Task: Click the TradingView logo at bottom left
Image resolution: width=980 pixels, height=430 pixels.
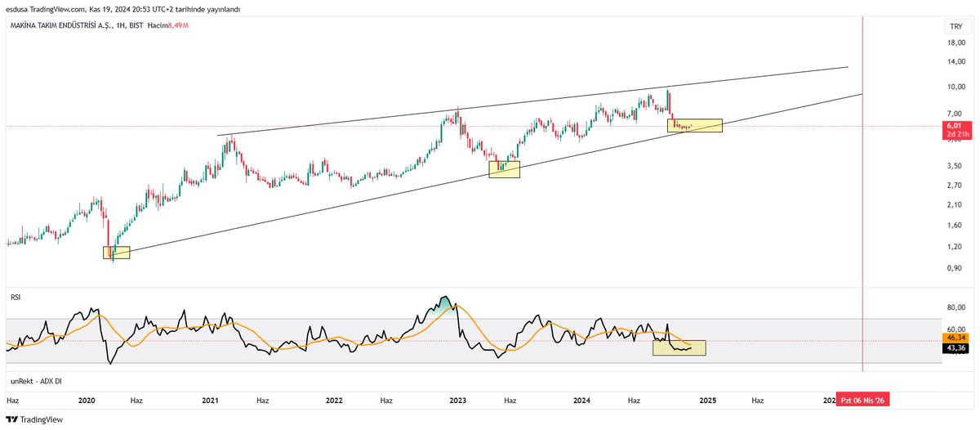Action: point(33,419)
